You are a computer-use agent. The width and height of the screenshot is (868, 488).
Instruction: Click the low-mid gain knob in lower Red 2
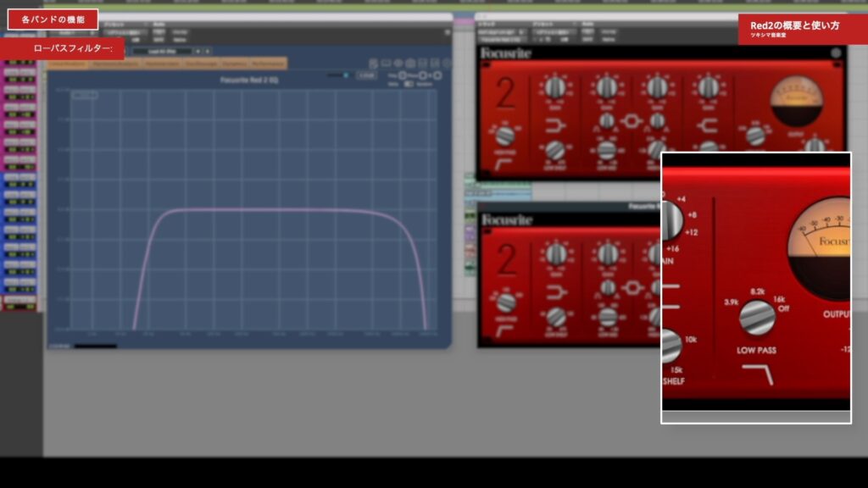[608, 254]
